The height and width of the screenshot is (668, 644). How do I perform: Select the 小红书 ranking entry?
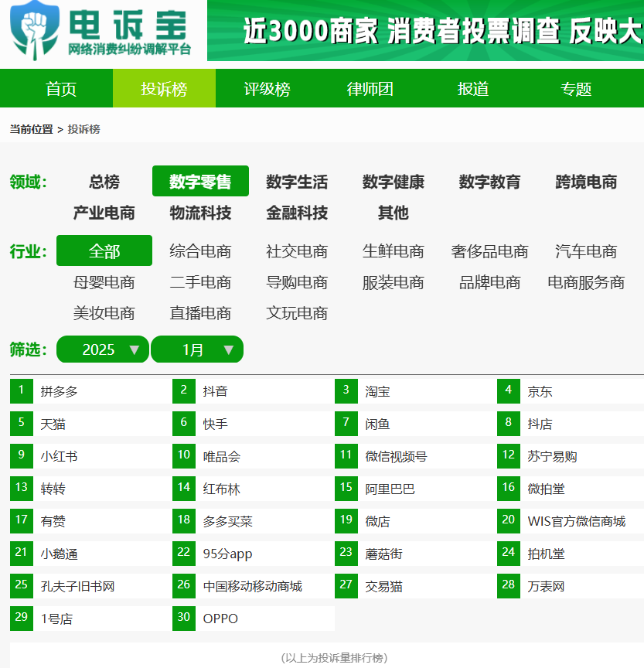point(91,456)
